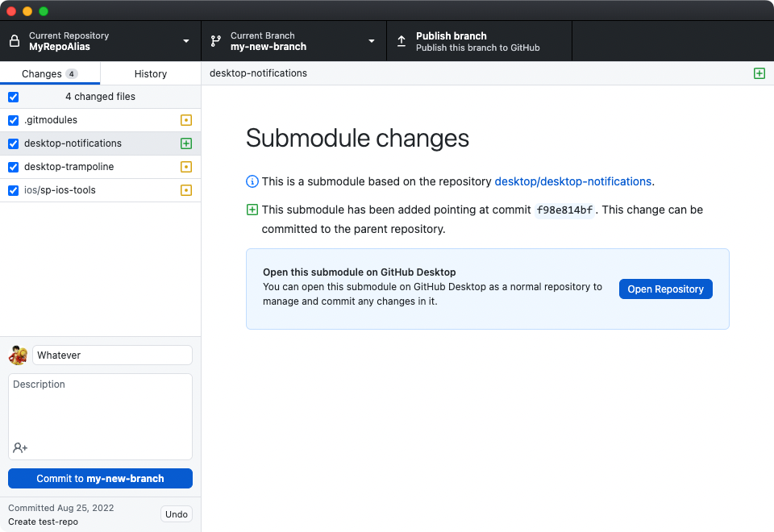Click the Open Repository button

(665, 289)
